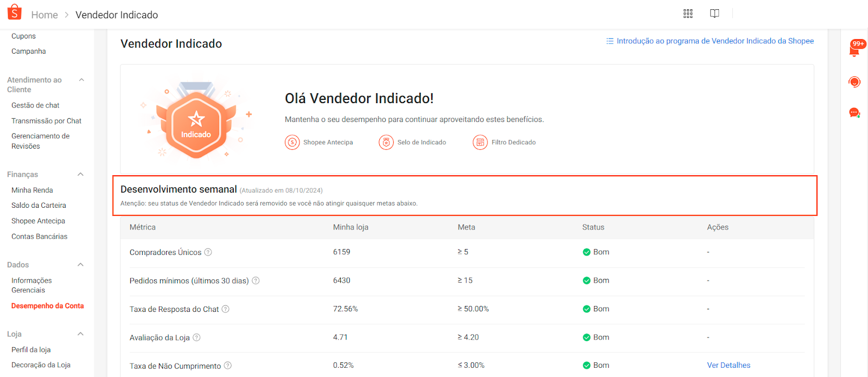This screenshot has width=868, height=377.
Task: Click the ≤ 3.00% non-fulfillment target
Action: tap(471, 365)
